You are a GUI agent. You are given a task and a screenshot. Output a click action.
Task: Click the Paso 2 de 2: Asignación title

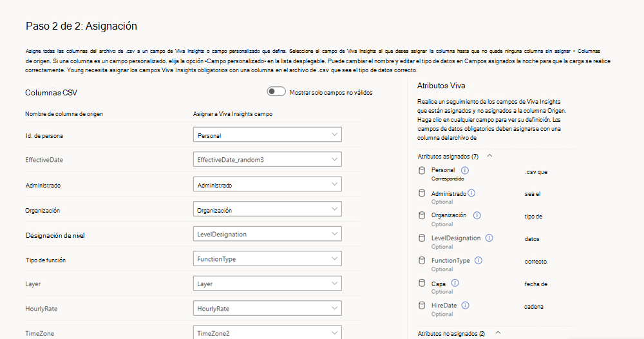81,26
